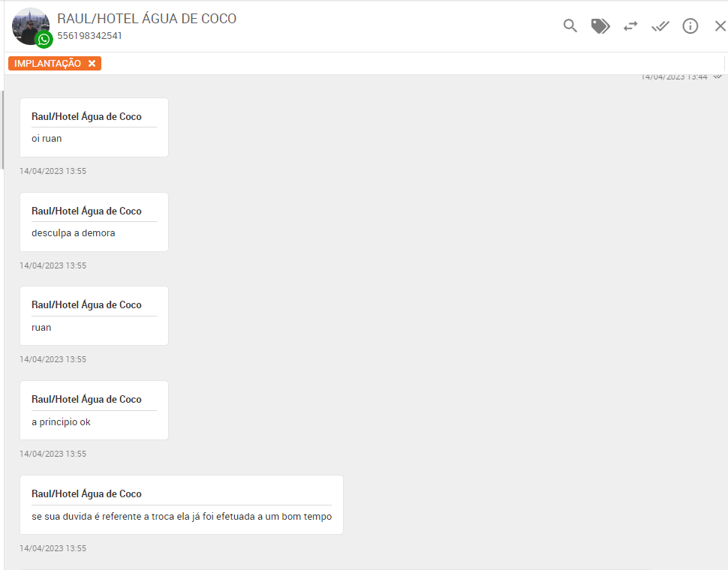Click the RAUL/HOTEL ÁGUA DE COCO title
Screen dimensions: 728x570
click(146, 19)
